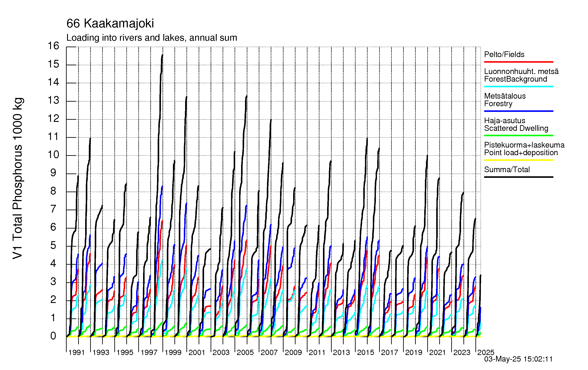Click the 'Scattered Dwelling' legend text
Viewport: 588px width, 370px height.
click(516, 128)
